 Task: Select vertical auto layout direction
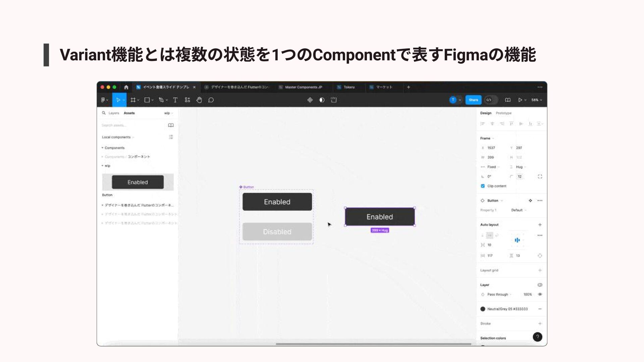coord(483,235)
